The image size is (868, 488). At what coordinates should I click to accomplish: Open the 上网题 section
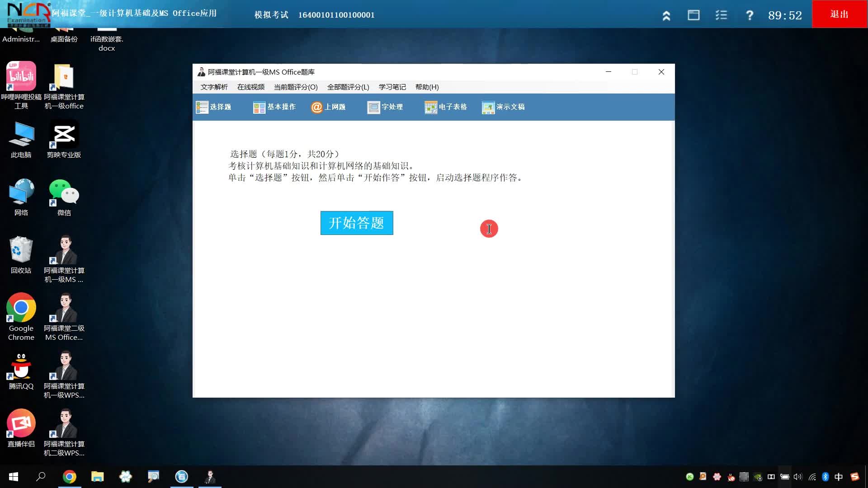(329, 107)
